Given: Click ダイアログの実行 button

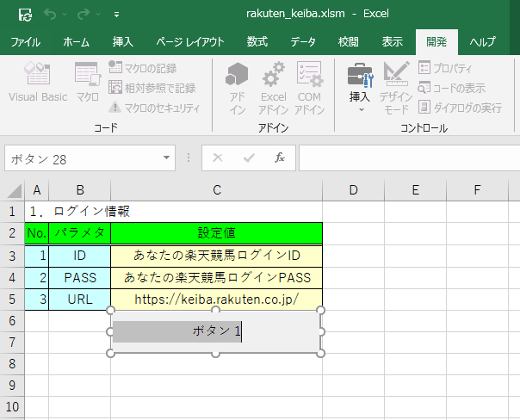Looking at the screenshot, I should point(460,108).
